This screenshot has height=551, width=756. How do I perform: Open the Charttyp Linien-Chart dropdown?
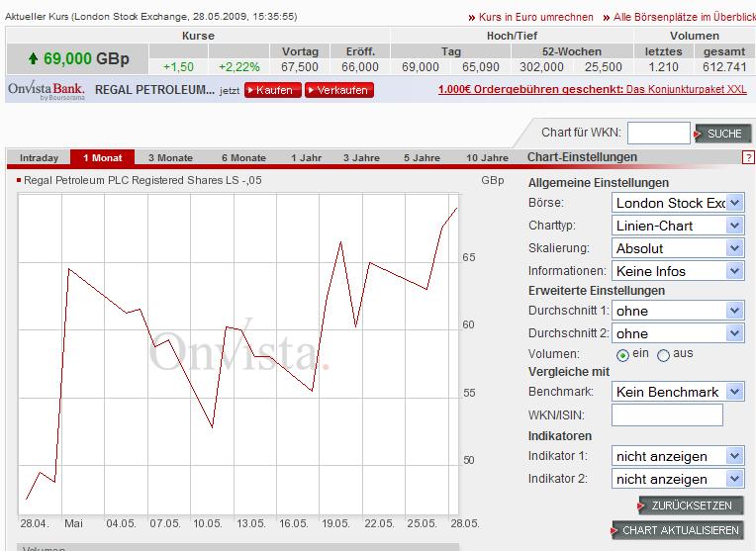(x=678, y=226)
